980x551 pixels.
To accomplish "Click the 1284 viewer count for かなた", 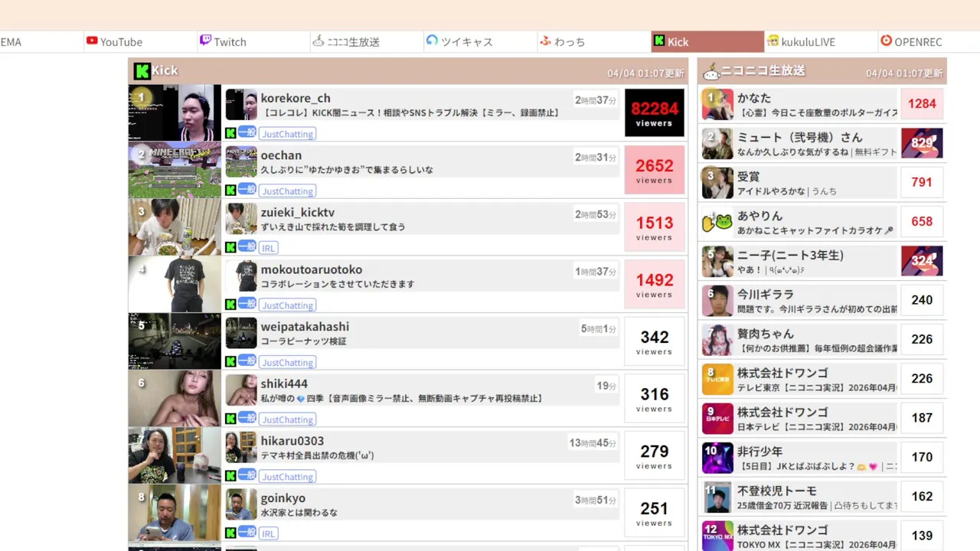I will tap(922, 104).
